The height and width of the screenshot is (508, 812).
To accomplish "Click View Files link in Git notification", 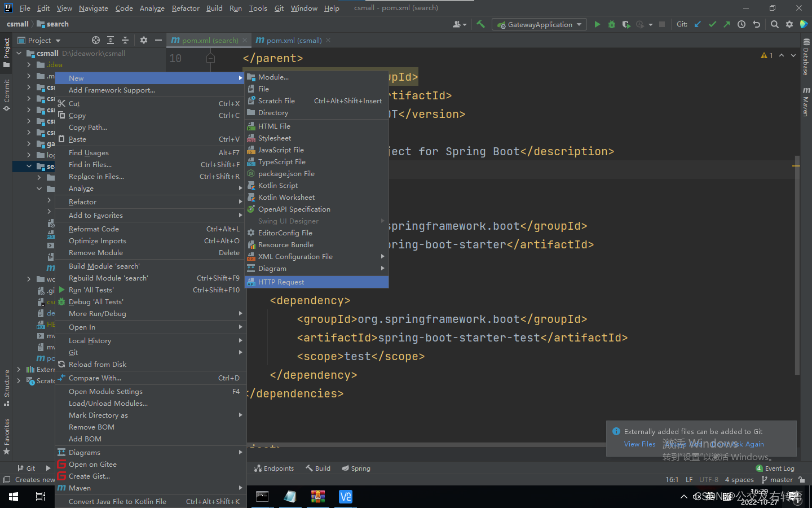I will coord(639,444).
